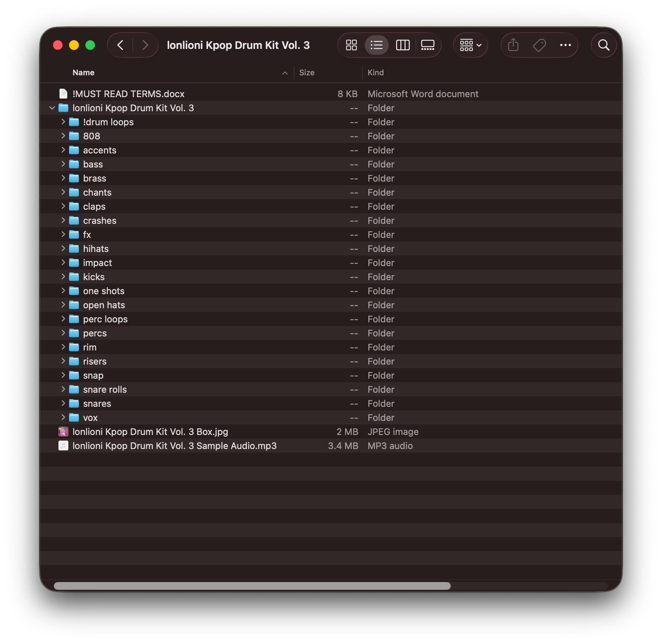The width and height of the screenshot is (662, 644).
Task: Click the Tags icon
Action: click(539, 45)
